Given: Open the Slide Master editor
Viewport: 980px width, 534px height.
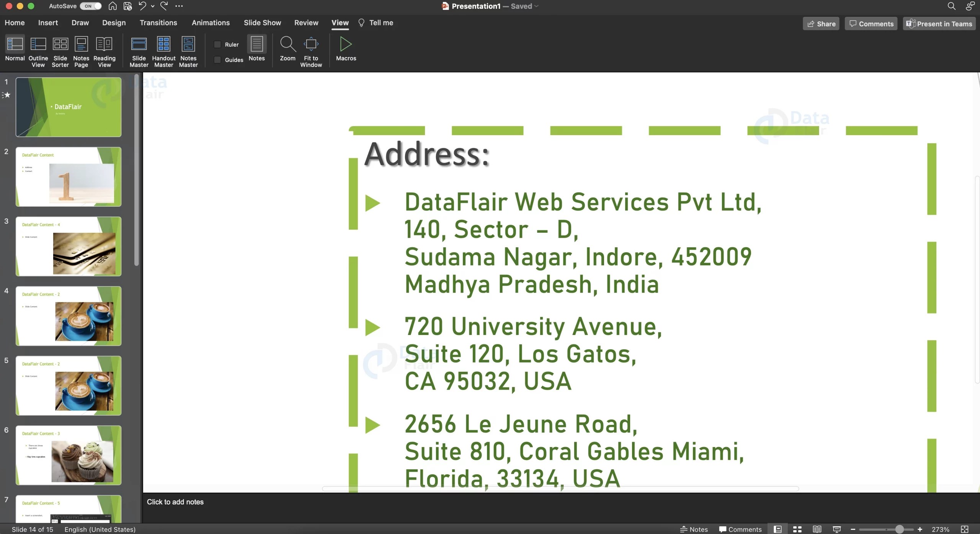Looking at the screenshot, I should pyautogui.click(x=139, y=51).
